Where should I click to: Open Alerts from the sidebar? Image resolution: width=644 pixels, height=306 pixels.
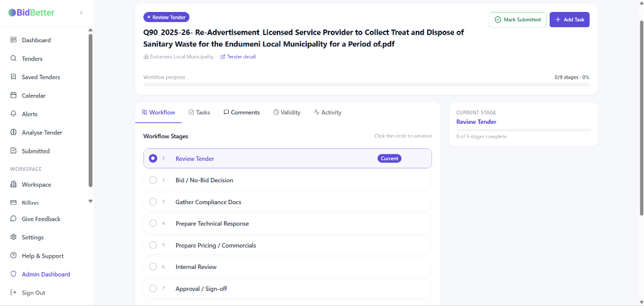point(30,114)
